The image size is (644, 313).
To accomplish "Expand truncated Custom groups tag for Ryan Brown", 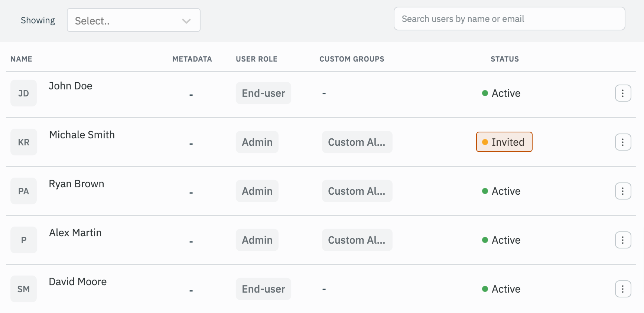I will (x=357, y=191).
